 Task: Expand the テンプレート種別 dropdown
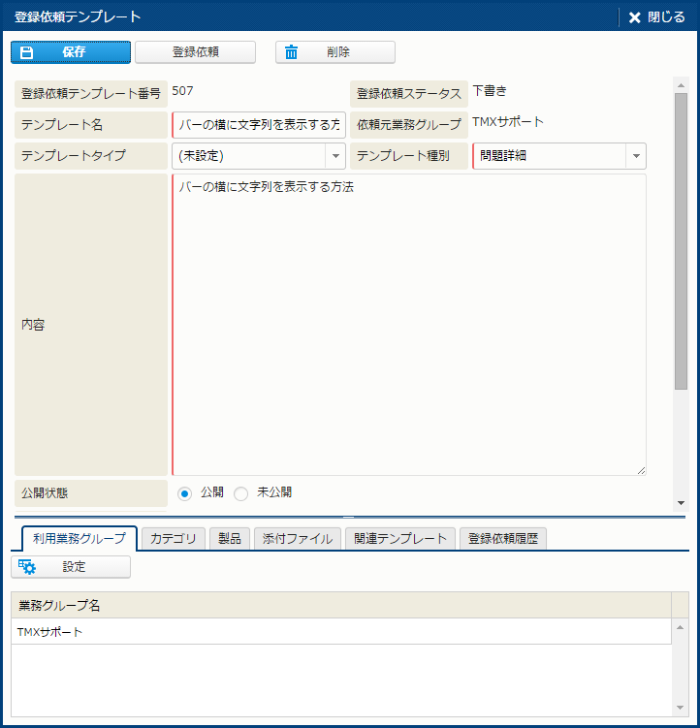[x=636, y=156]
